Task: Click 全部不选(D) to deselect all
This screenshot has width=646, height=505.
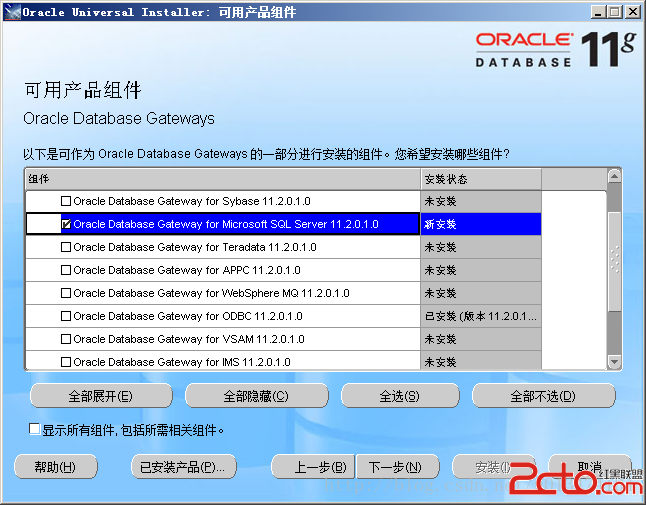Action: [x=543, y=396]
